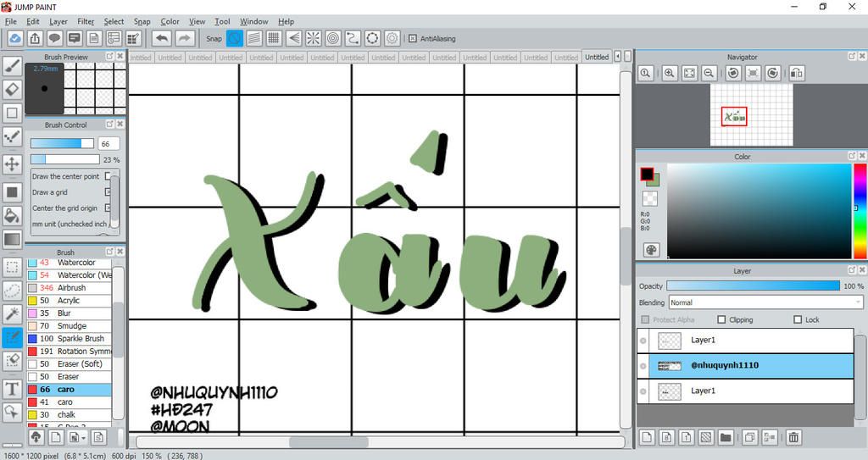
Task: Rotate canvas right in the Navigator
Action: pyautogui.click(x=773, y=73)
